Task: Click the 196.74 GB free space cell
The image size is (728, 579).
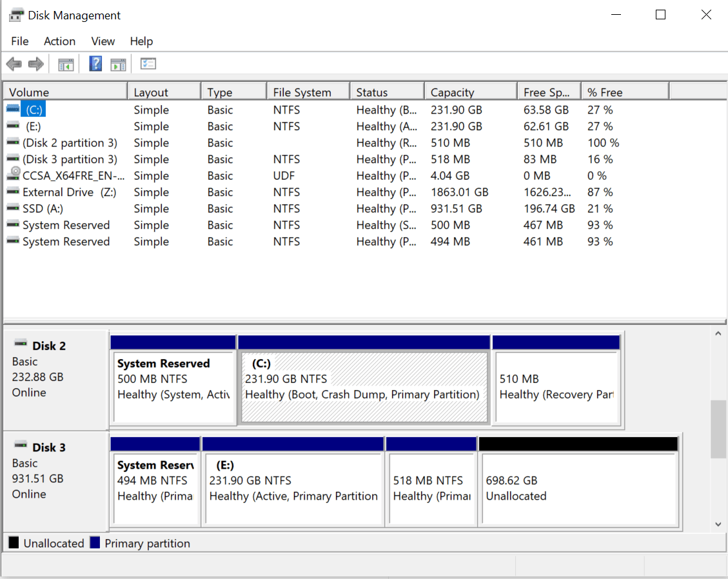Action: (x=549, y=208)
